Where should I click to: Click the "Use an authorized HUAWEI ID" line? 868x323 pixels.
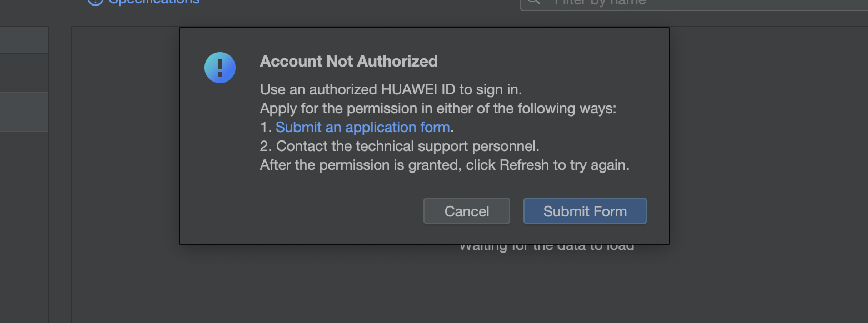(391, 89)
